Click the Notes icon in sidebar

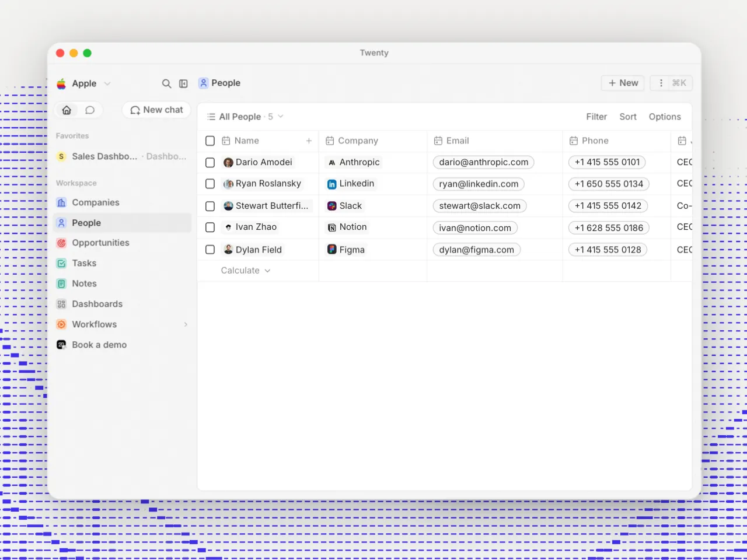point(61,283)
